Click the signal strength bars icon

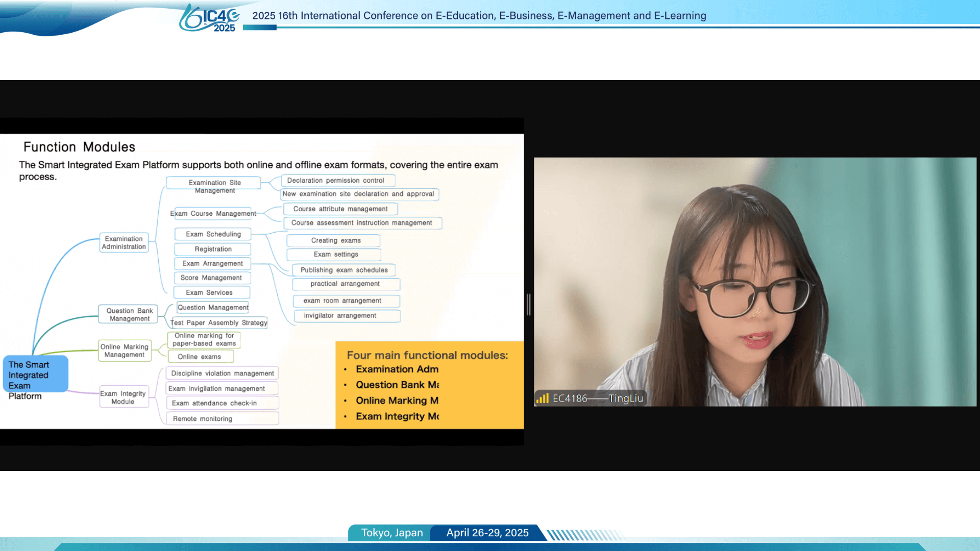point(542,398)
